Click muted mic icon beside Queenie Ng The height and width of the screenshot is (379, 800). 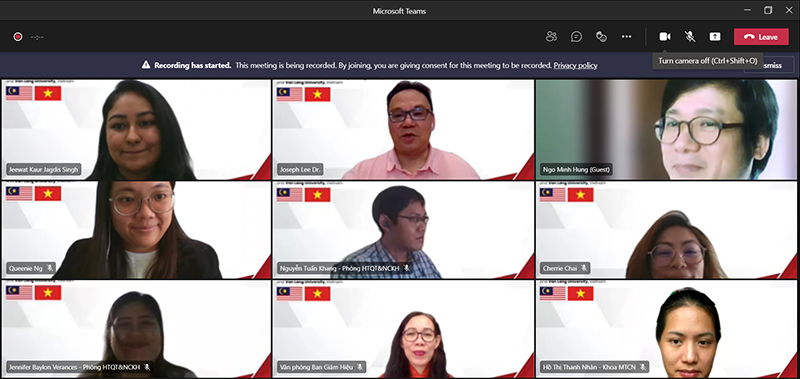(49, 268)
